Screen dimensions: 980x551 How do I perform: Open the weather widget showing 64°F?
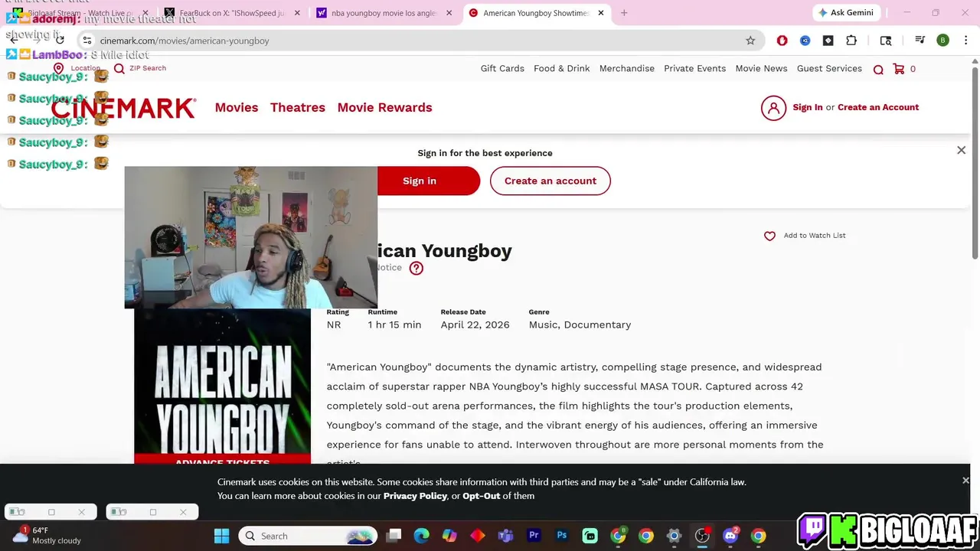47,535
